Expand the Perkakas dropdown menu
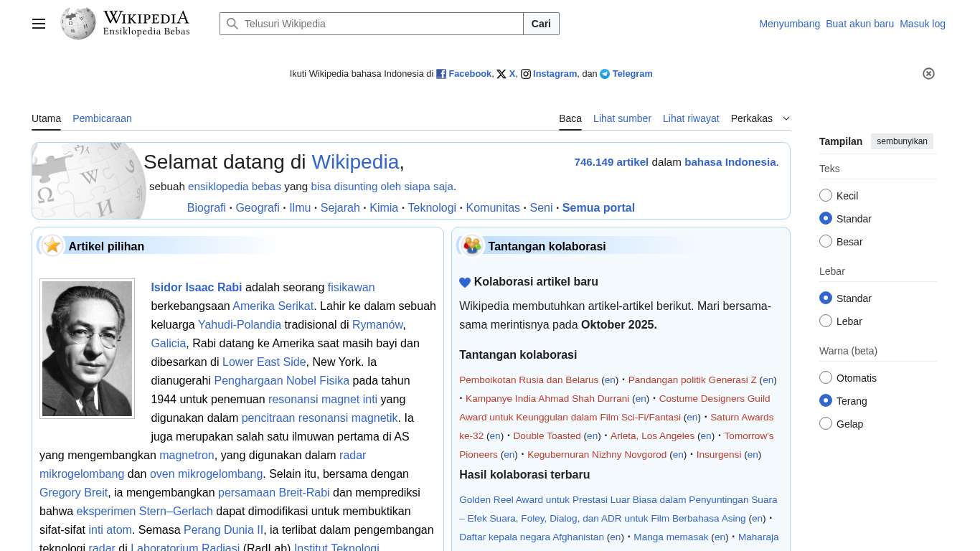The height and width of the screenshot is (551, 980). (760, 118)
